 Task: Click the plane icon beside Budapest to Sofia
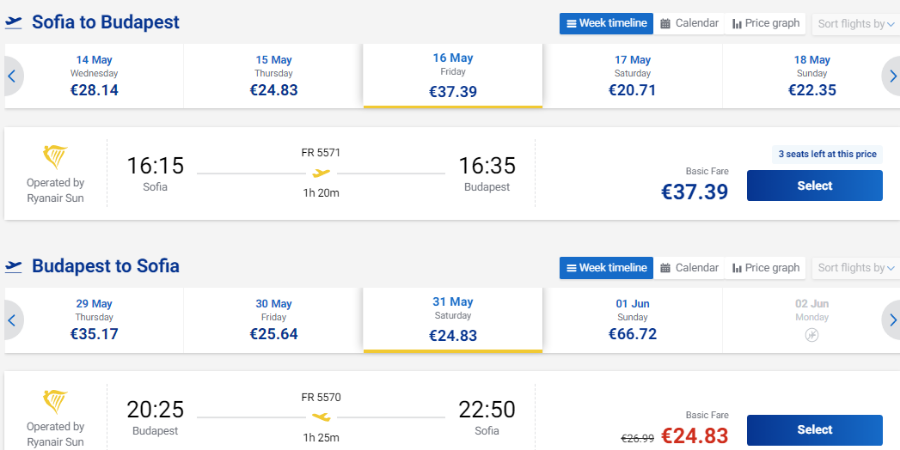pos(13,267)
